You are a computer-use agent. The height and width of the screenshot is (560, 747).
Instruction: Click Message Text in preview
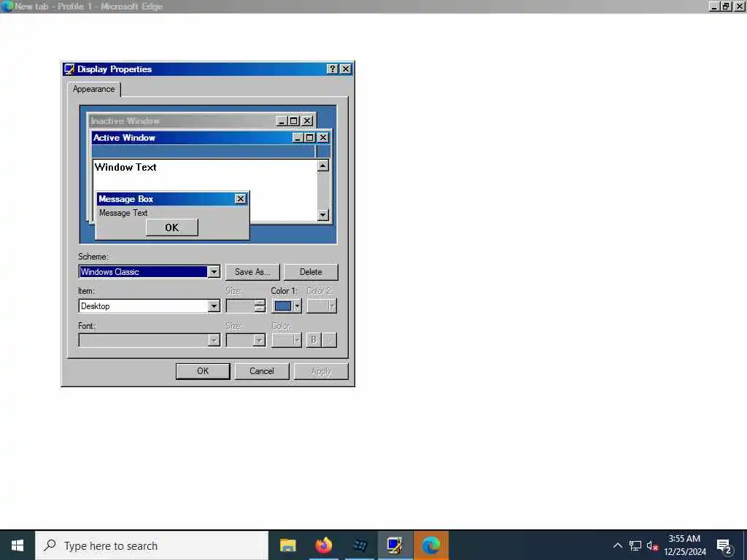pyautogui.click(x=123, y=213)
